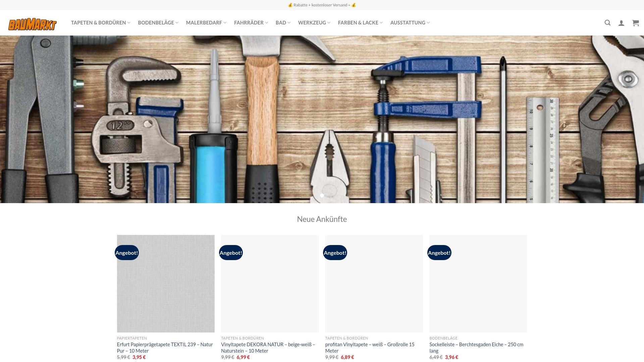Click Angebot badge on Vinyltapete DEKORA NATUR
Viewport: 644px width, 362px height.
(231, 253)
